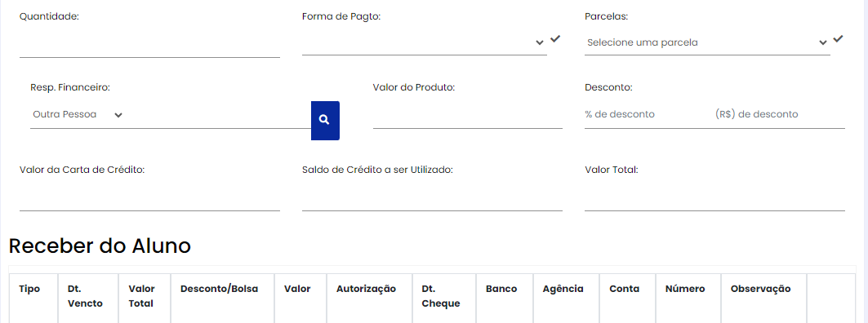Click checkmark icon beside Forma de Pagto

point(555,38)
